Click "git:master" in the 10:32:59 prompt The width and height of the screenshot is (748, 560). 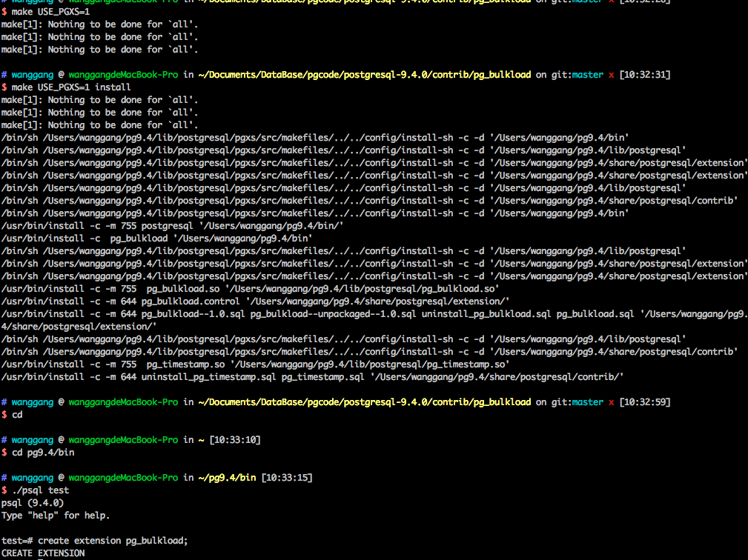(577, 402)
